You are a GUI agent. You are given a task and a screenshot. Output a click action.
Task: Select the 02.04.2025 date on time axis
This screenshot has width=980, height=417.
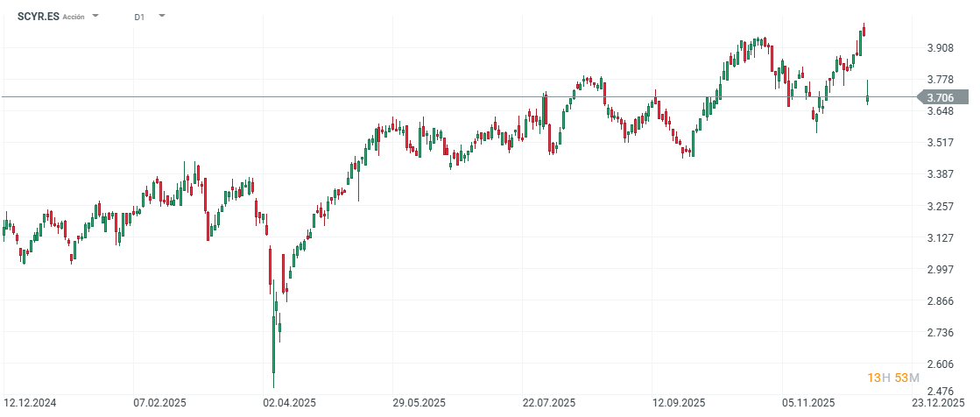(289, 403)
